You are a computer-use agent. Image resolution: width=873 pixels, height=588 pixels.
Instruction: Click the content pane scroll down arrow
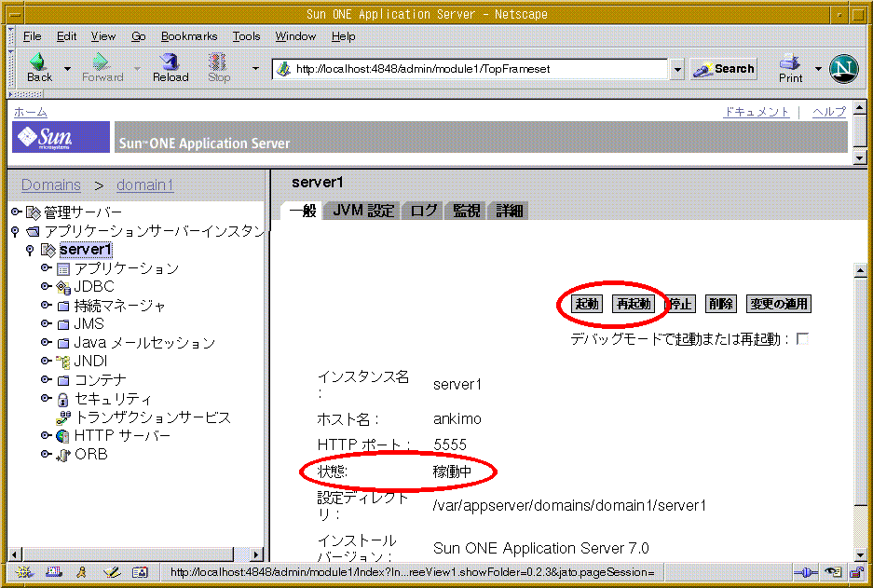pyautogui.click(x=860, y=554)
